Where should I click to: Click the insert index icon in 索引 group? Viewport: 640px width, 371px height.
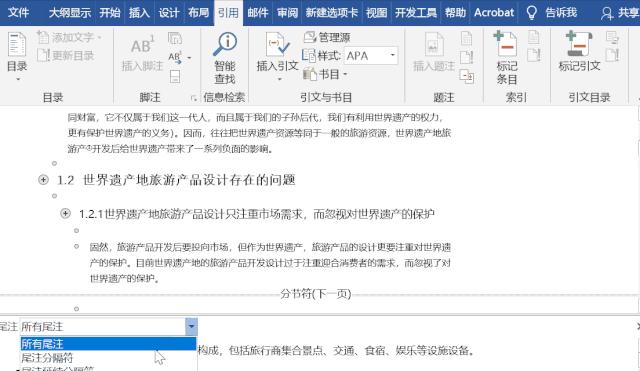tap(533, 38)
